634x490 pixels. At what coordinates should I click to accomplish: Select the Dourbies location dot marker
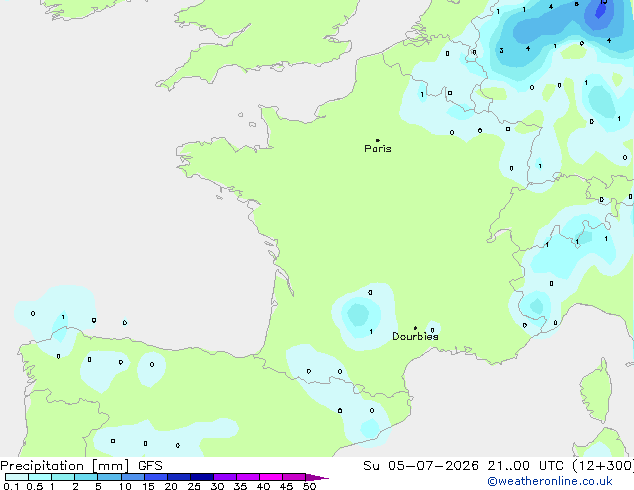[x=415, y=328]
